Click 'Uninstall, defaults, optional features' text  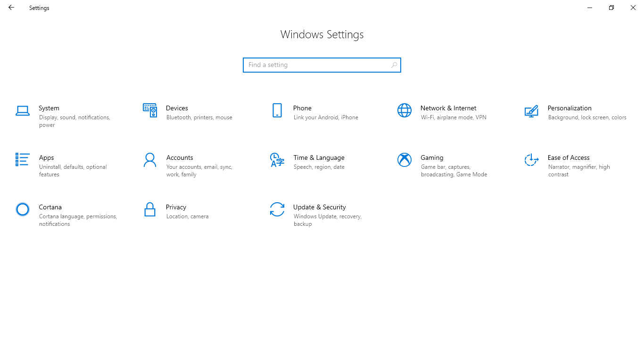pyautogui.click(x=73, y=171)
